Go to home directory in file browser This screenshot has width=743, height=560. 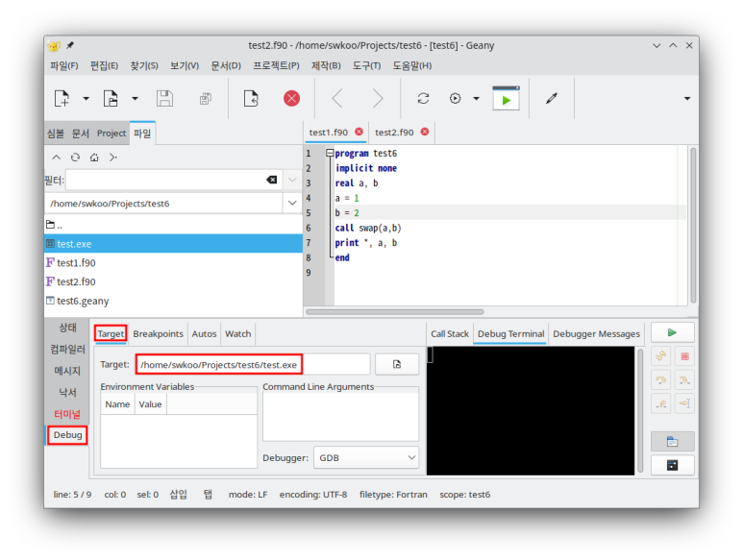point(94,158)
